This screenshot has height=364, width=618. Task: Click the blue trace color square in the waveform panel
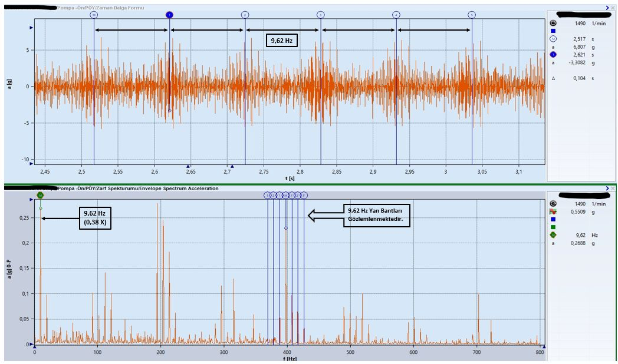[553, 31]
